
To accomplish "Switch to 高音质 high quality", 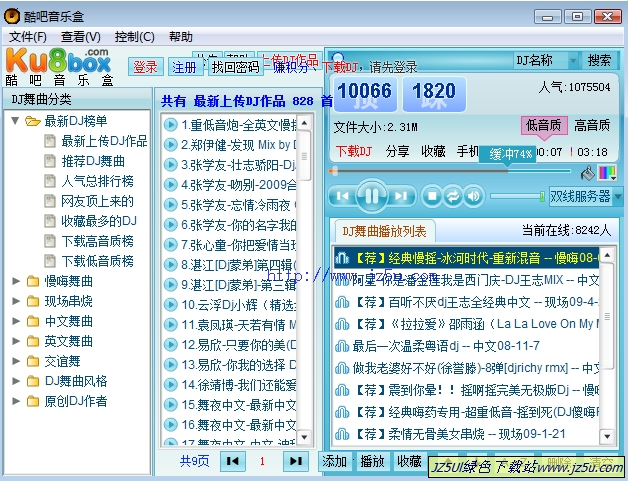I will 592,125.
